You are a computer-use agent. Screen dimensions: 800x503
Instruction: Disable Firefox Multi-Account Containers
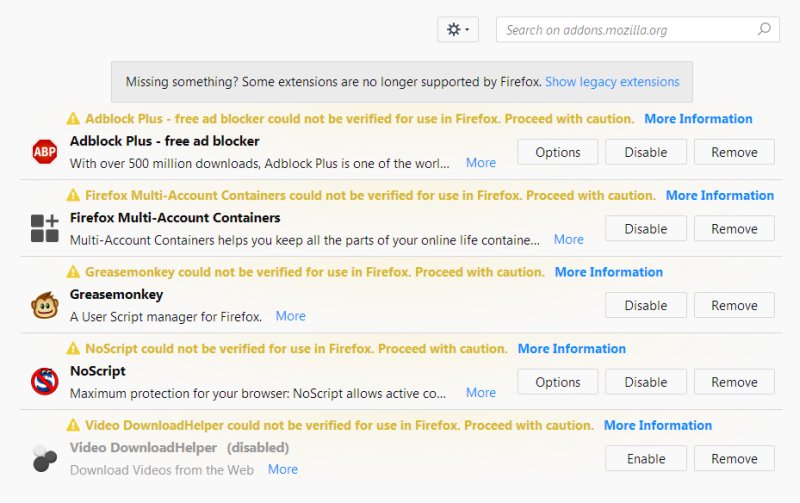click(646, 229)
